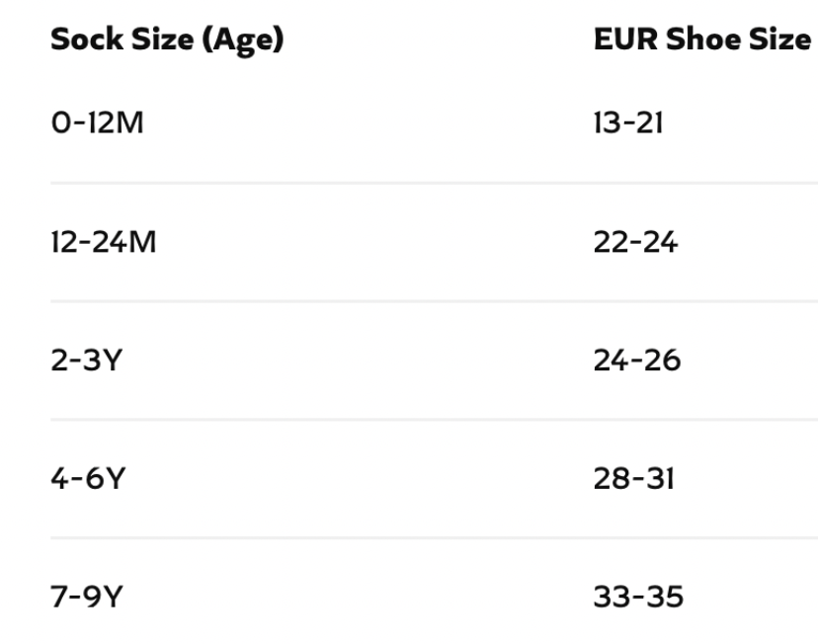
Task: Click divider line below 0-12M row
Action: pos(434,183)
